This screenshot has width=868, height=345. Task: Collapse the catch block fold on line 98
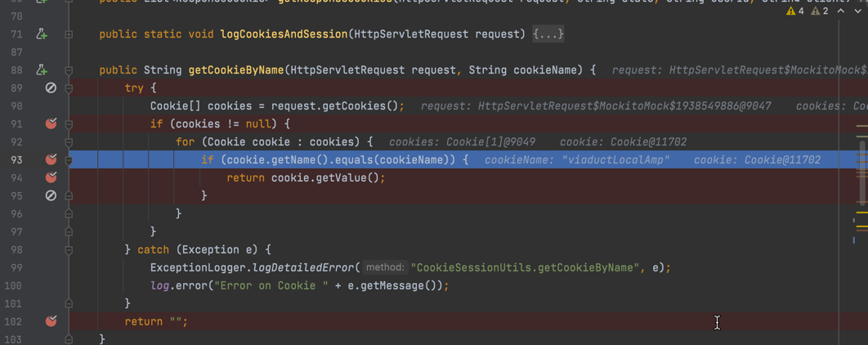pos(69,249)
